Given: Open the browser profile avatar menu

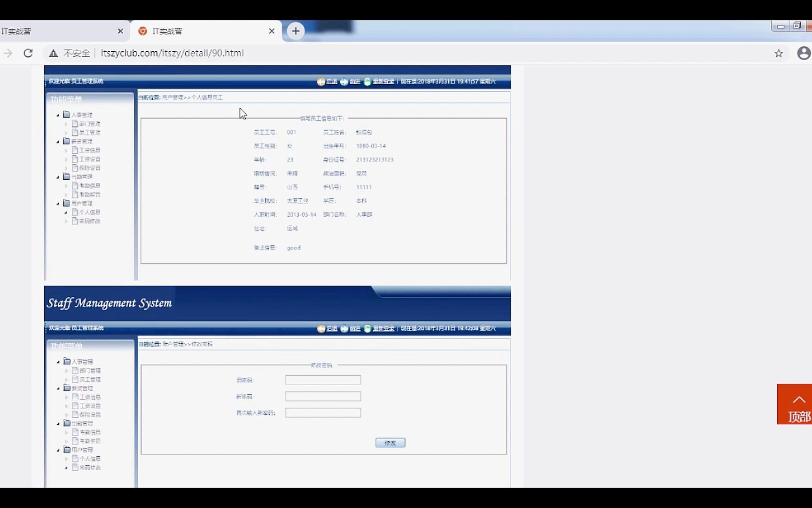Looking at the screenshot, I should click(804, 53).
